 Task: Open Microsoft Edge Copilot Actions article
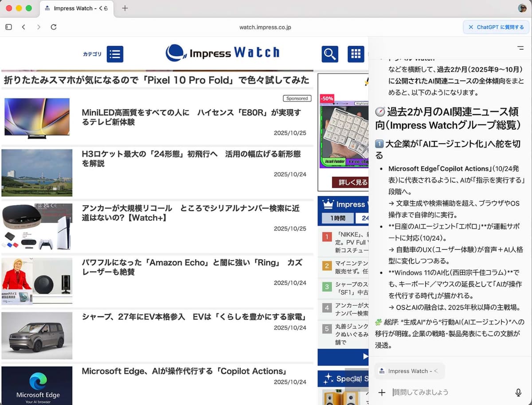pos(184,371)
